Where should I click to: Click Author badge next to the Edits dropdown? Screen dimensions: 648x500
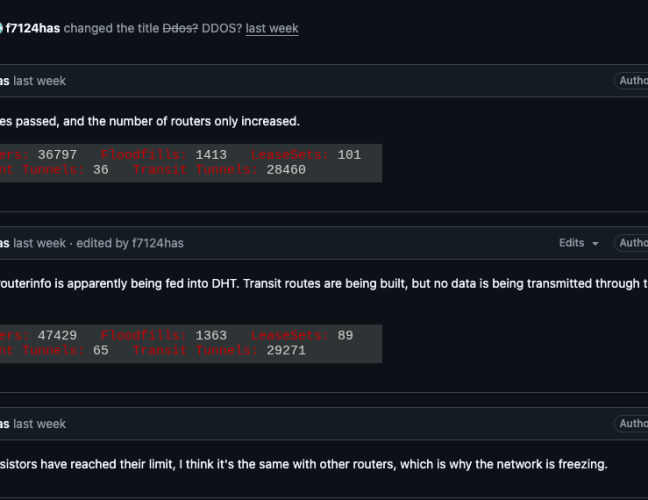632,243
